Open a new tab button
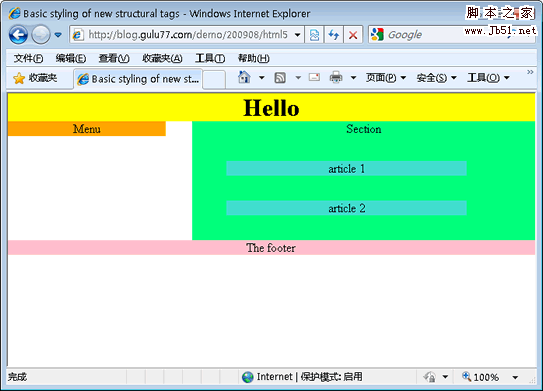This screenshot has height=391, width=543. pos(214,79)
